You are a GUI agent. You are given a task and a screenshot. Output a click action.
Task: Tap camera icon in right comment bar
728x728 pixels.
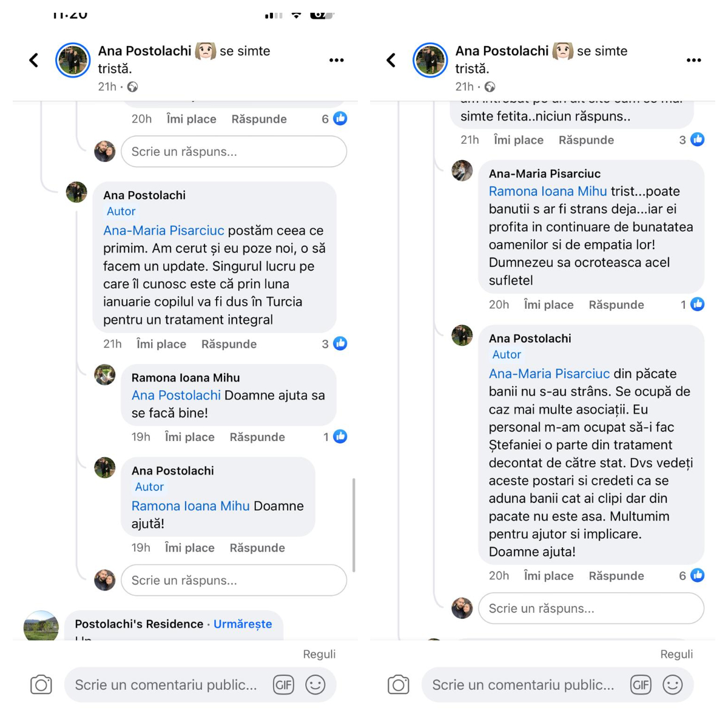pos(399,685)
